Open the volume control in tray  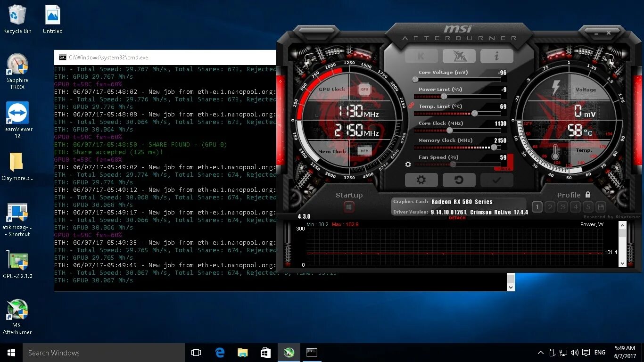575,353
